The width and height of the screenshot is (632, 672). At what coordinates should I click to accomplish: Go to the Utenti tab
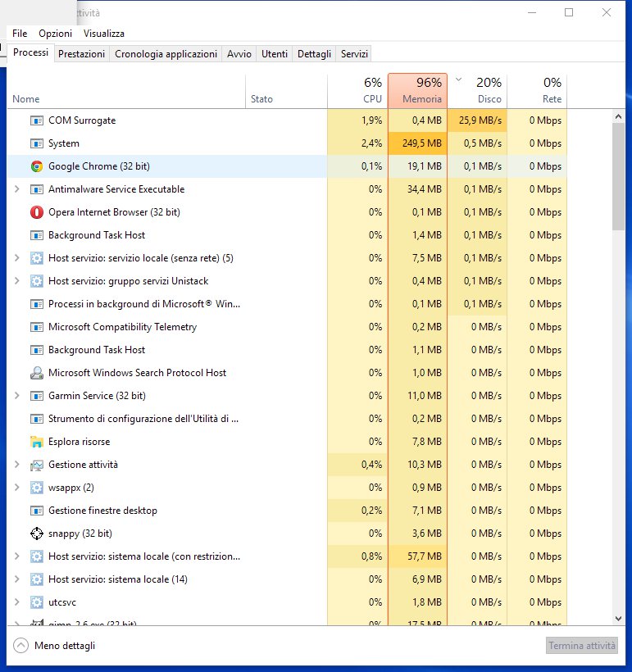tap(275, 54)
